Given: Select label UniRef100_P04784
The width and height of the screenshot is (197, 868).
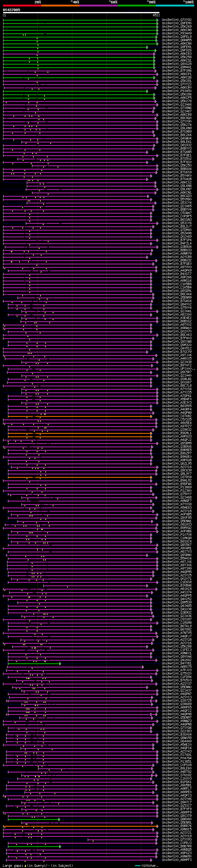Looking at the screenshot, I should pyautogui.click(x=177, y=758).
